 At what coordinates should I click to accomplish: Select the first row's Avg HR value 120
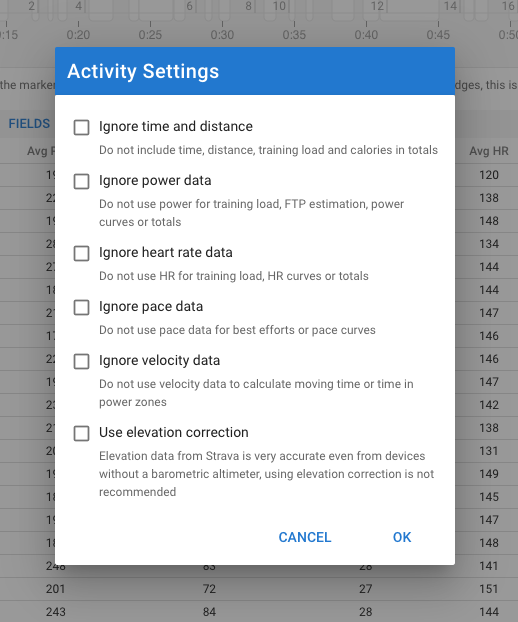(489, 175)
